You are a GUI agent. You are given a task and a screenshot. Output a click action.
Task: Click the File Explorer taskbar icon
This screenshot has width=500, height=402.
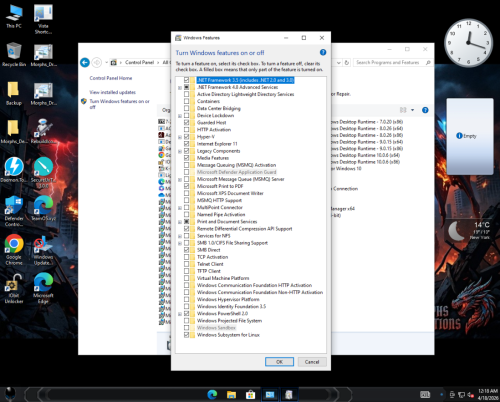[x=231, y=395]
